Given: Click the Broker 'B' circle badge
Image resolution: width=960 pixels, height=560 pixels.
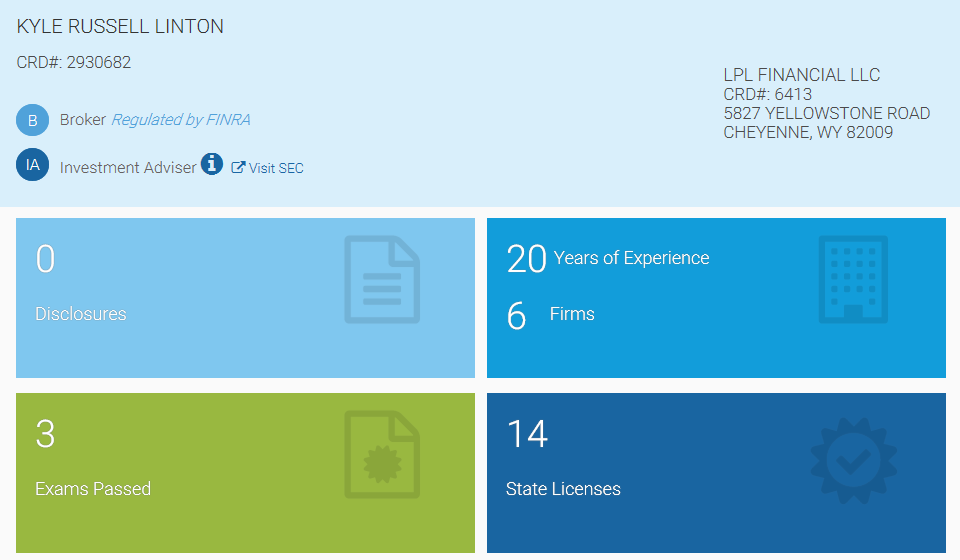Looking at the screenshot, I should 32,120.
